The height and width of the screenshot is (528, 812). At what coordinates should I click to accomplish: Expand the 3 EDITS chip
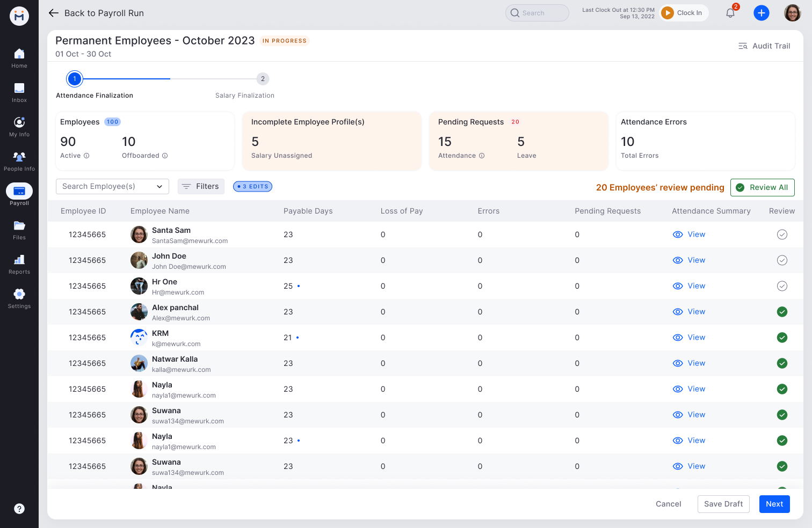(252, 186)
